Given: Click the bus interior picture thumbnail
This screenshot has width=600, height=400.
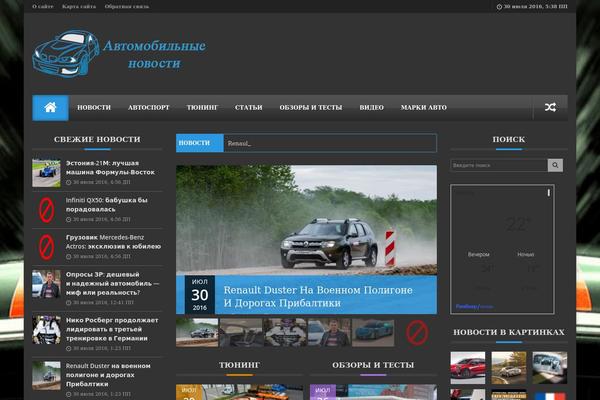Looking at the screenshot, I should coord(549,368).
